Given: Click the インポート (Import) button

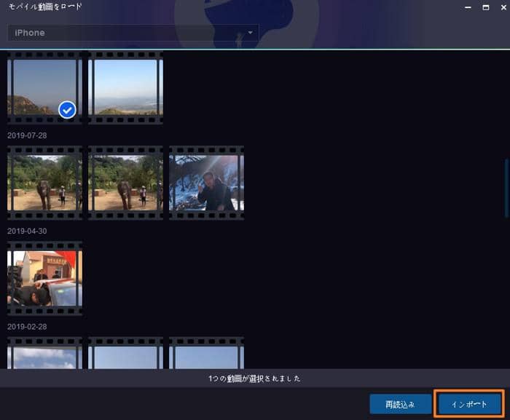Looking at the screenshot, I should click(469, 404).
